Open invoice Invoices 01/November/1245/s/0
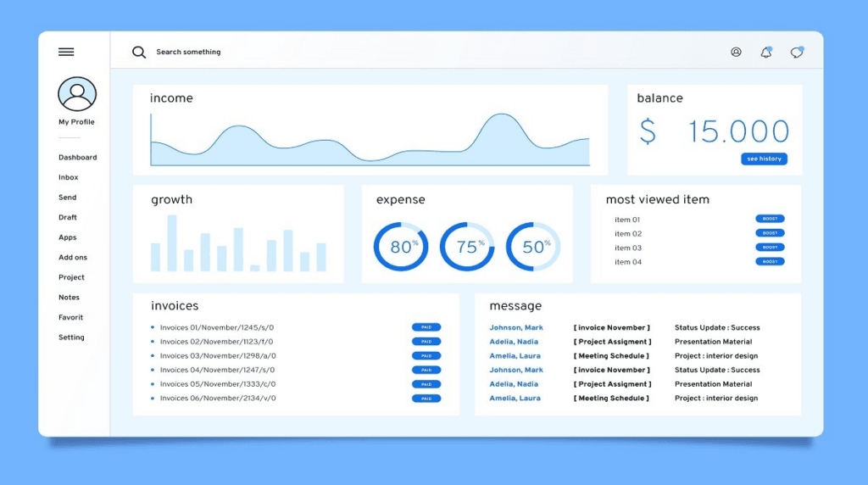868x485 pixels. coord(217,328)
